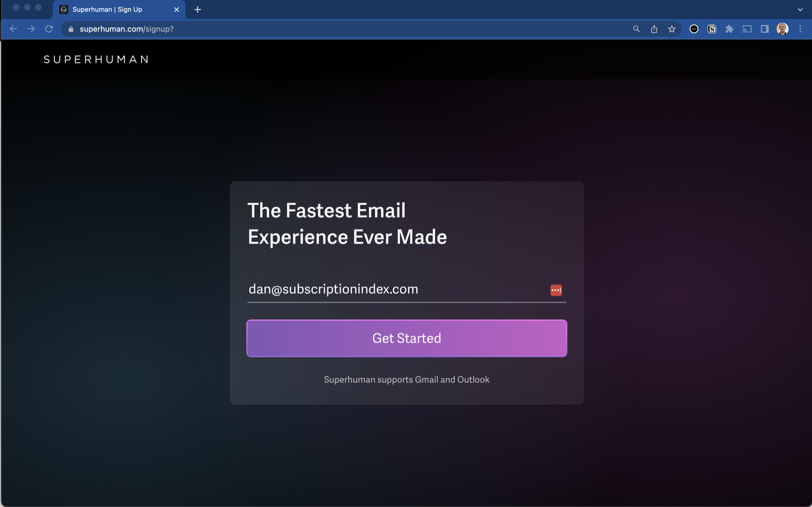The width and height of the screenshot is (812, 507).
Task: Open the zoom magnifier icon in the address bar
Action: point(636,29)
